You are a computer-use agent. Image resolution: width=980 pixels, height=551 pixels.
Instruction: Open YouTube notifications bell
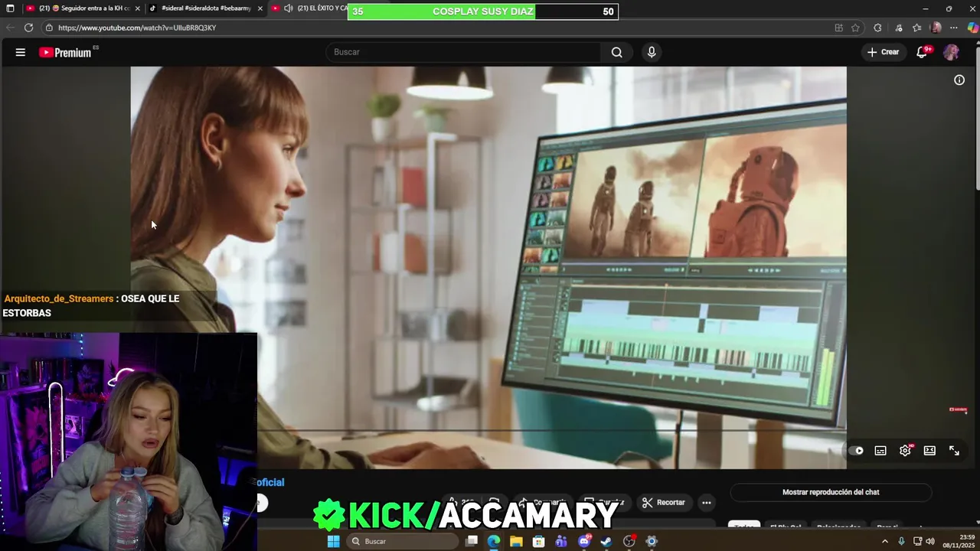click(x=923, y=52)
